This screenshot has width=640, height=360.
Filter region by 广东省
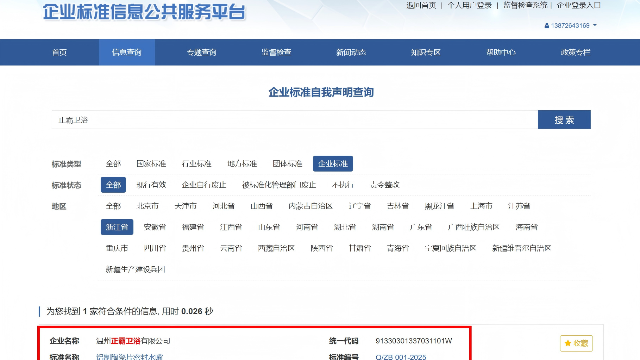tap(420, 227)
